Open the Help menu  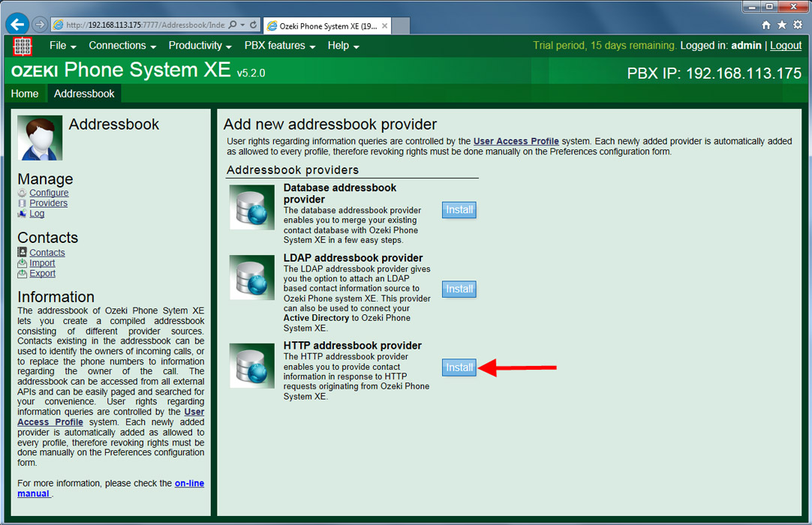pos(344,46)
